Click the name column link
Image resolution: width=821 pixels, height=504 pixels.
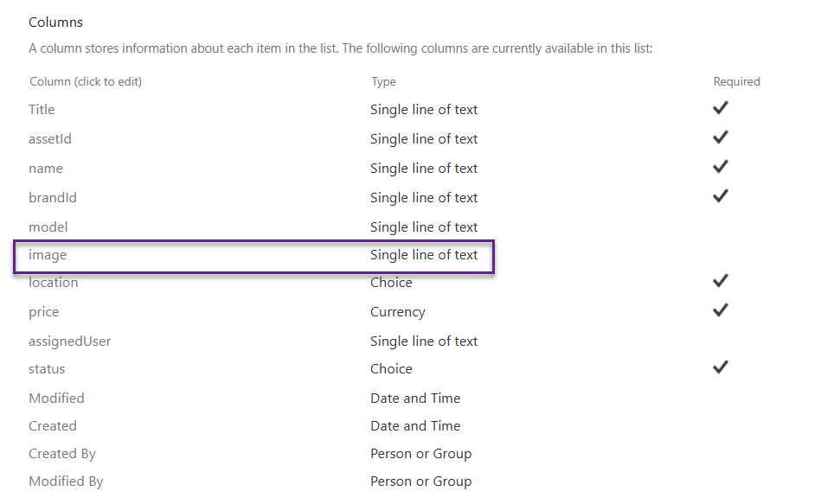pos(46,169)
